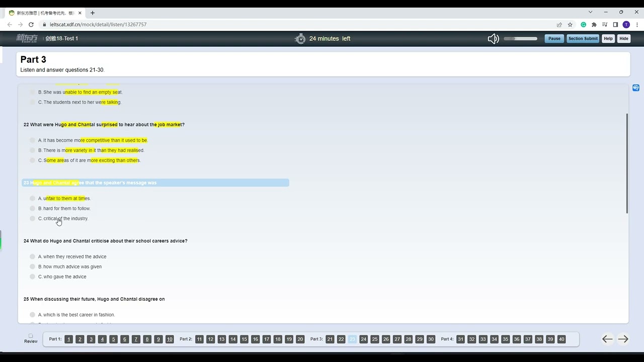
Task: Bookmark this page with the star icon
Action: 570,24
